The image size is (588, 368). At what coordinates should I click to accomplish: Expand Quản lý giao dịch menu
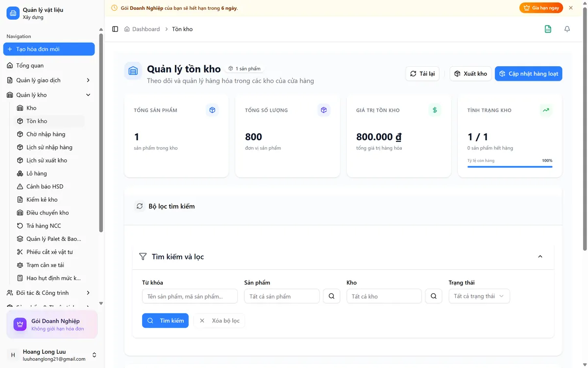88,80
